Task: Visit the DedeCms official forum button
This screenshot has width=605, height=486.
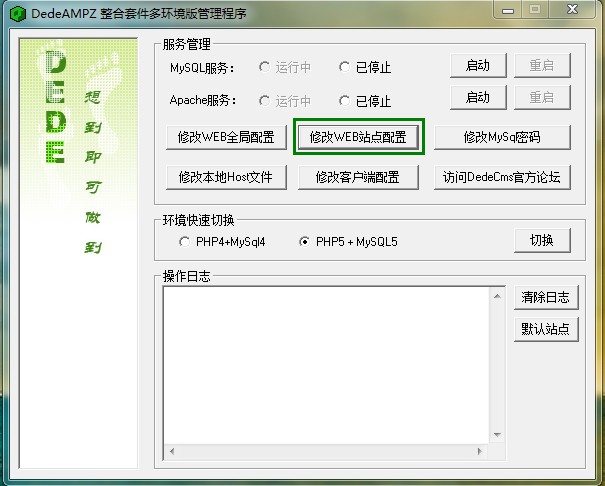Action: [502, 178]
